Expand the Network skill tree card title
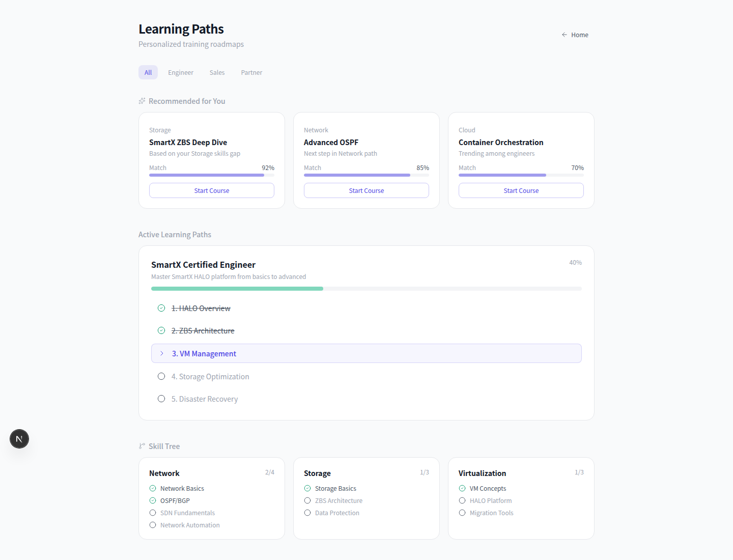 coord(164,473)
